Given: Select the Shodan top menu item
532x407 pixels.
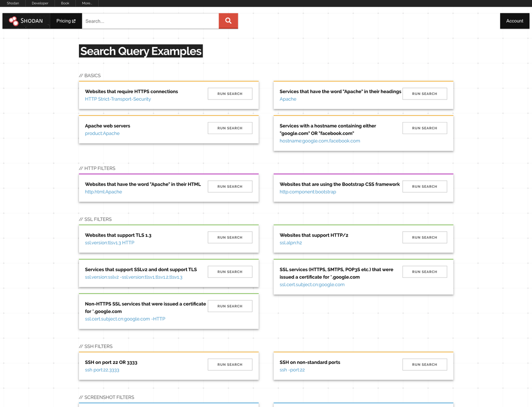Looking at the screenshot, I should click(x=13, y=3).
